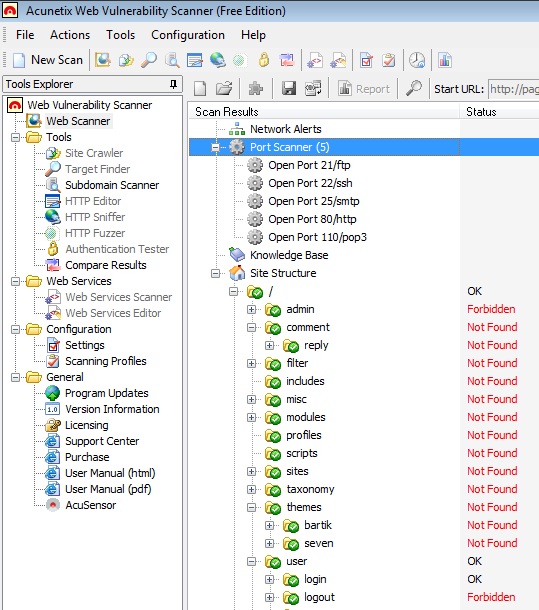Image resolution: width=539 pixels, height=610 pixels.
Task: Open Scanning Profiles clipboard toolbar icon
Action: click(389, 60)
